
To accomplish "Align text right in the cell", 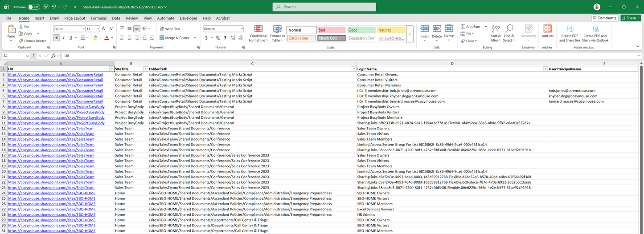I will click(136, 38).
